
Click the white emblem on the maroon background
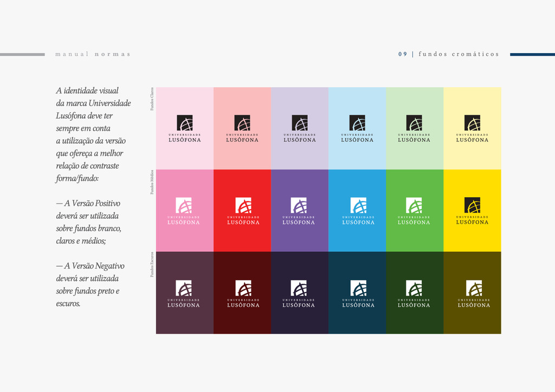coord(243,288)
